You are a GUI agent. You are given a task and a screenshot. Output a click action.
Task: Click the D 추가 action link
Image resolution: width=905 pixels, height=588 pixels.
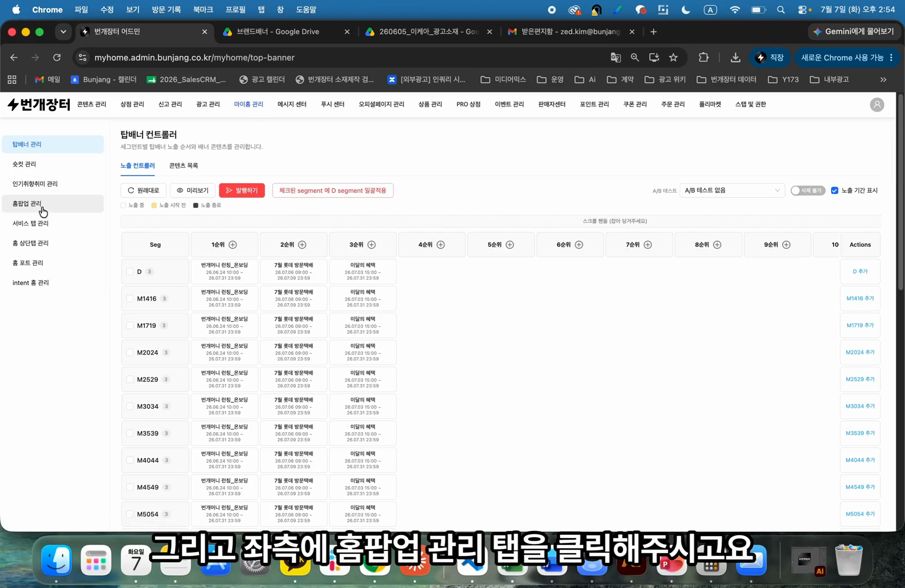(x=860, y=272)
